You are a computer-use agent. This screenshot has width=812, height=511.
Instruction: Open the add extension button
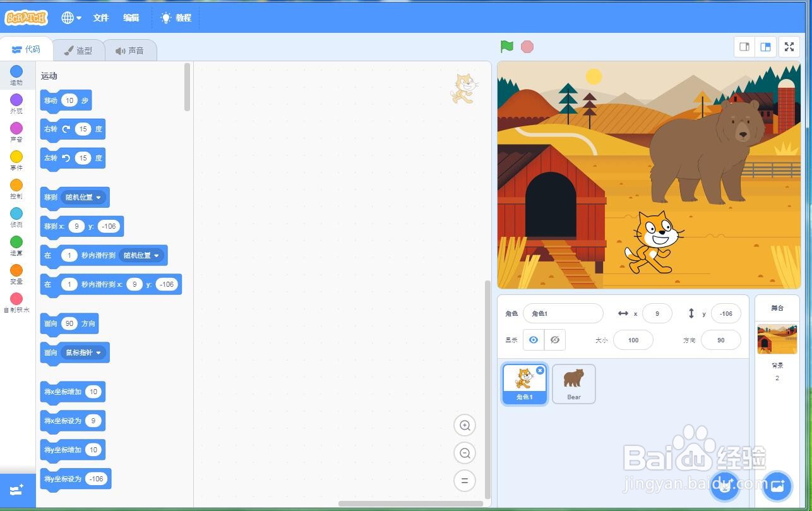click(17, 490)
